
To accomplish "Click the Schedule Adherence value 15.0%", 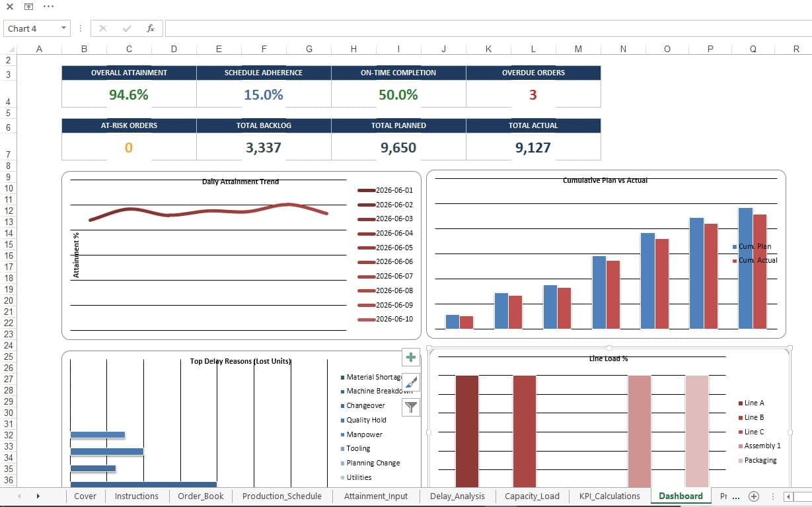I will tap(264, 94).
